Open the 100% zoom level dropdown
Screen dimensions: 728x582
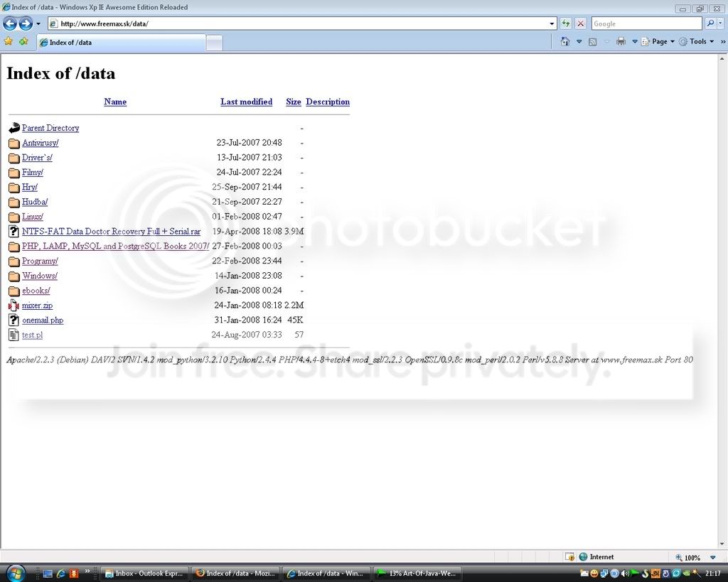[x=712, y=557]
